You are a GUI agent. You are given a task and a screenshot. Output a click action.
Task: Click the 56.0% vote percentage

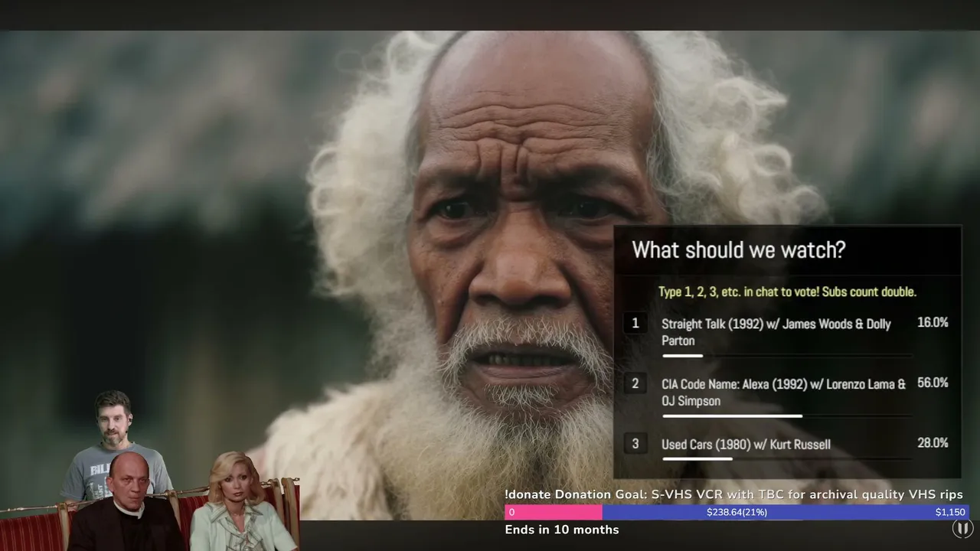tap(933, 383)
